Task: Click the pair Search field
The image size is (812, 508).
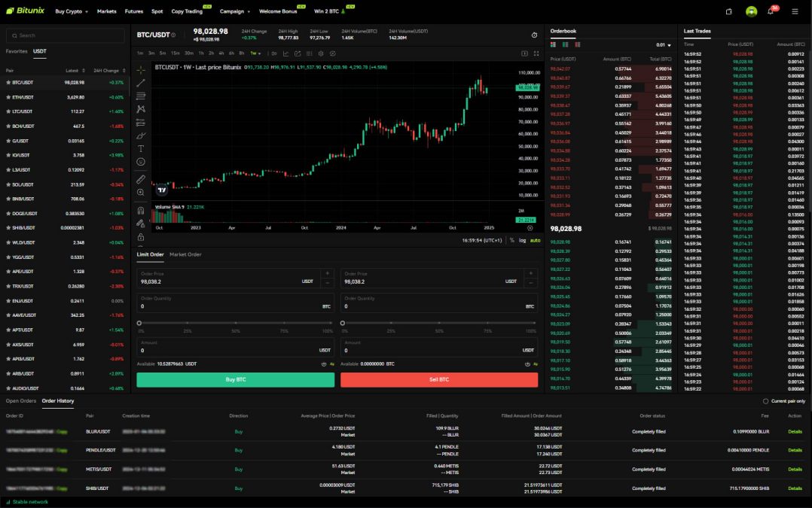Action: (x=66, y=35)
